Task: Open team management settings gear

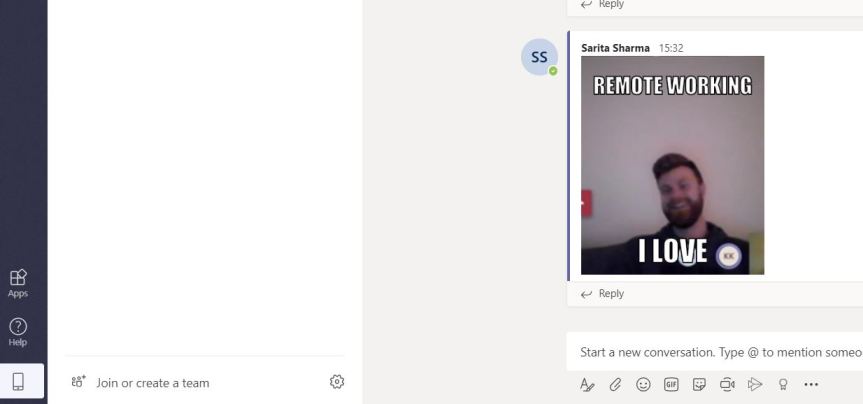Action: coord(337,381)
